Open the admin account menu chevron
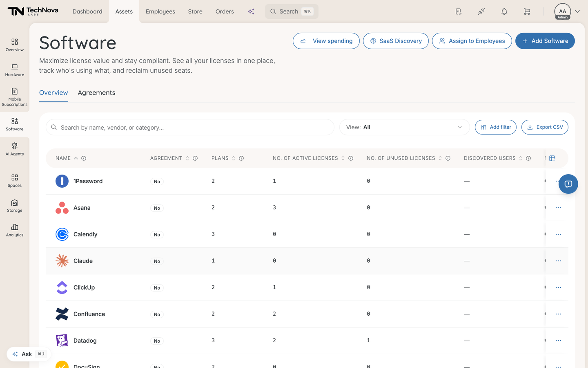588x368 pixels. point(577,11)
